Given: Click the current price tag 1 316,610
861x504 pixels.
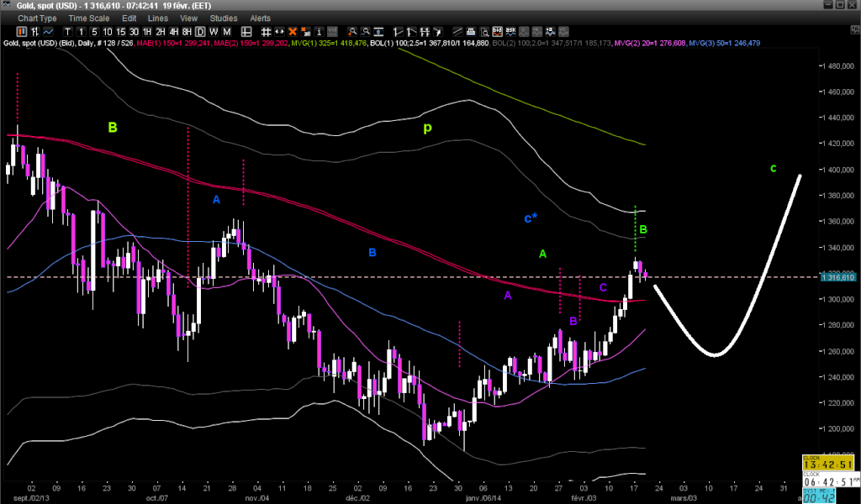Looking at the screenshot, I should (x=838, y=277).
